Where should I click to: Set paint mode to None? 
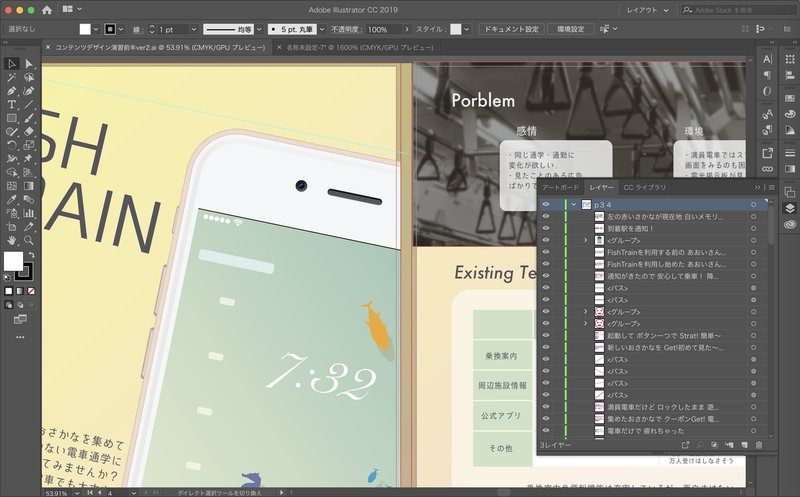pos(32,291)
